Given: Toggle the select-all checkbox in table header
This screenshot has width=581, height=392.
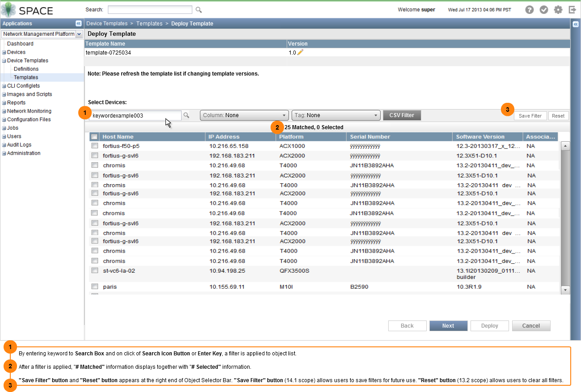Looking at the screenshot, I should coord(94,137).
